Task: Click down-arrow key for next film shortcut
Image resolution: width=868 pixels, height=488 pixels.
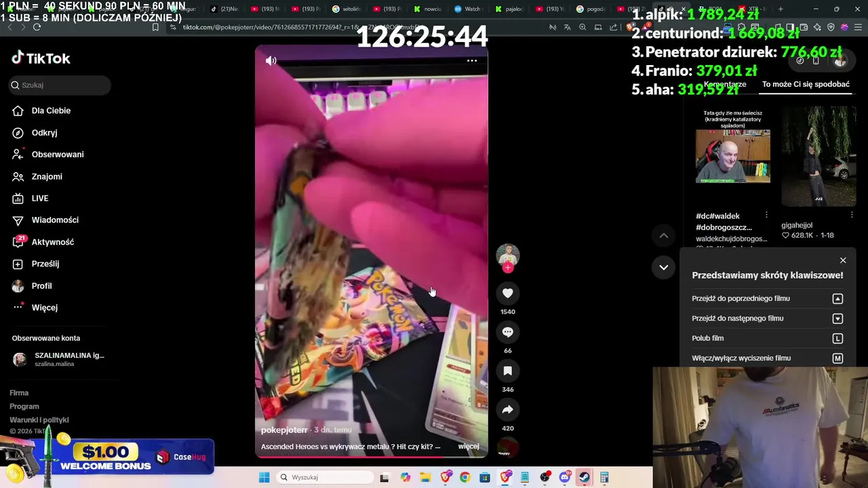Action: pyautogui.click(x=837, y=319)
